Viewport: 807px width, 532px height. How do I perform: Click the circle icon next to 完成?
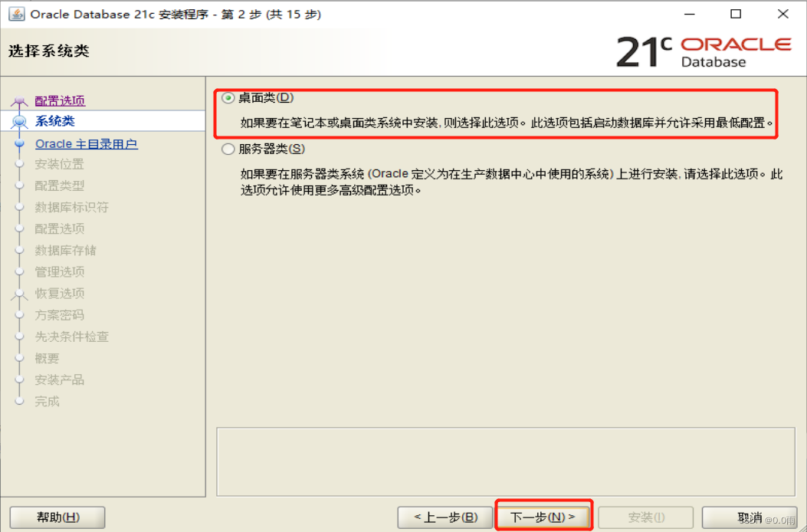(20, 401)
